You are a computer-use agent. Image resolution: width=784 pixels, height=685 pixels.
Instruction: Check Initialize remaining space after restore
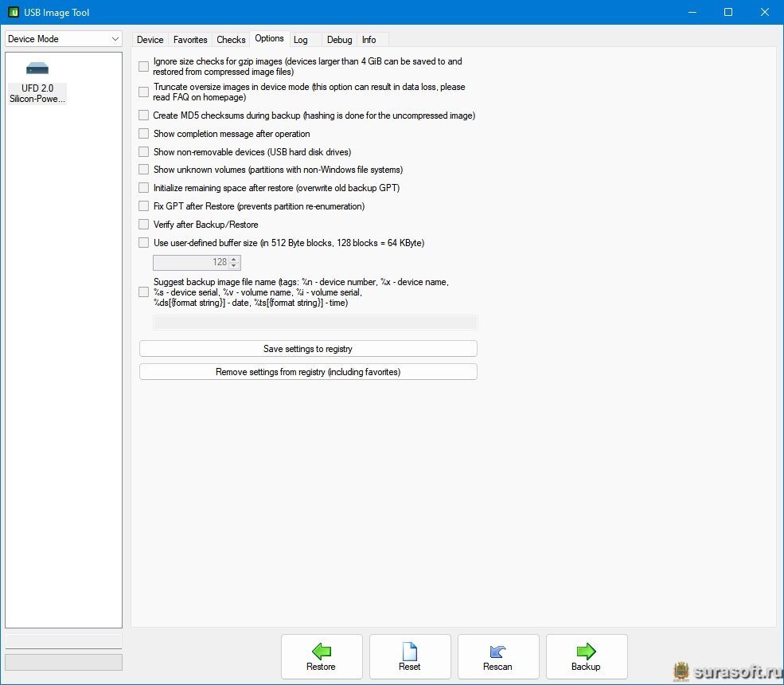143,188
